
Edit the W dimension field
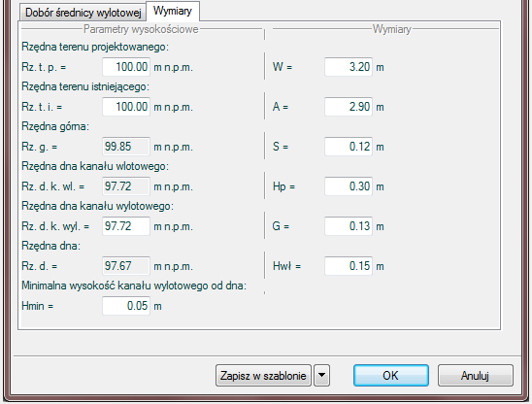click(x=349, y=67)
